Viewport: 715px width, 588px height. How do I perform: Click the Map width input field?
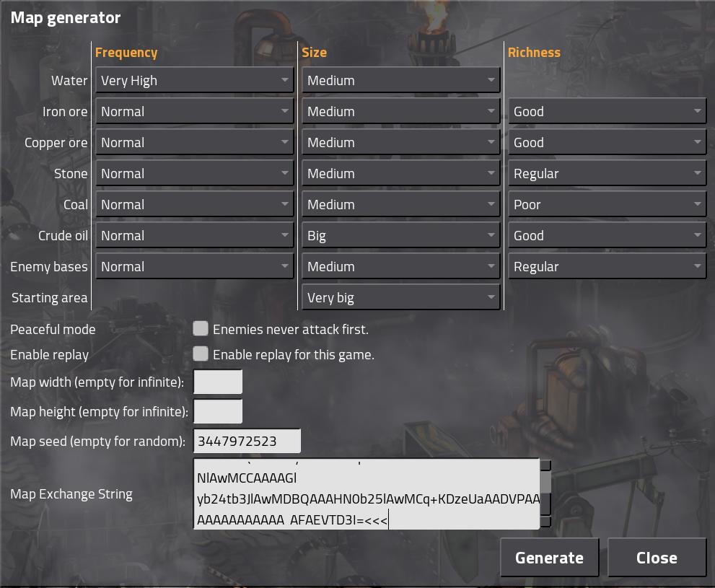tap(218, 382)
